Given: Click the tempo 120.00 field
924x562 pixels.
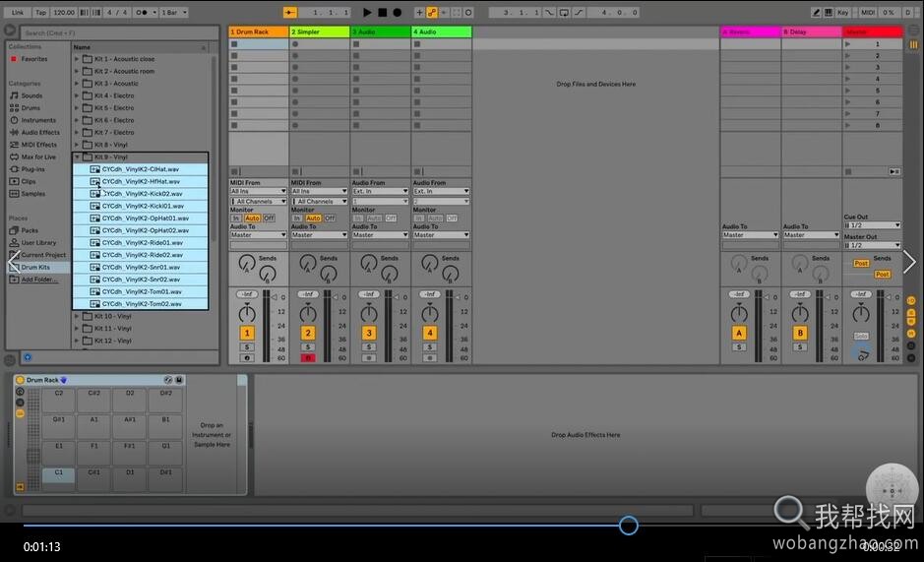Looking at the screenshot, I should (64, 12).
